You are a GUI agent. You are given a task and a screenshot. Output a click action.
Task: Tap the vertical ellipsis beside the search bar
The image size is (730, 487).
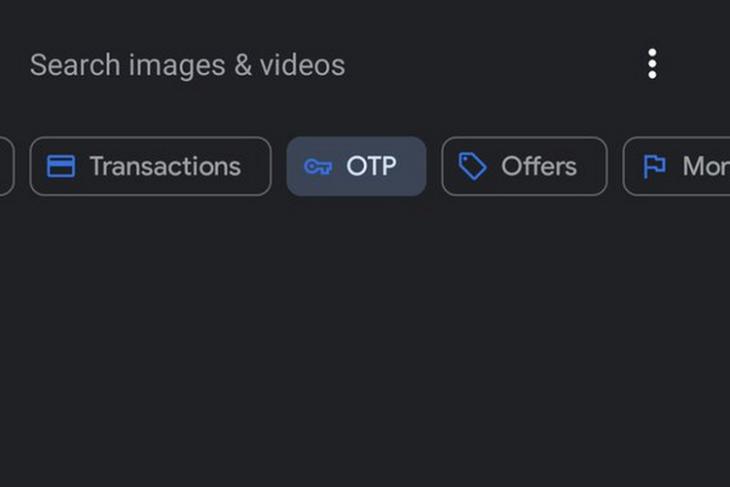tap(652, 64)
